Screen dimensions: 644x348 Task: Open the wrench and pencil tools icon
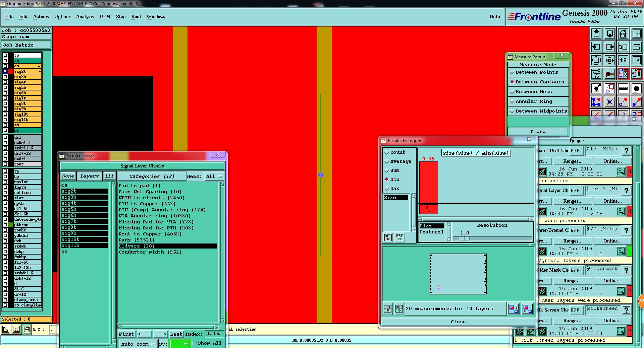[x=596, y=74]
